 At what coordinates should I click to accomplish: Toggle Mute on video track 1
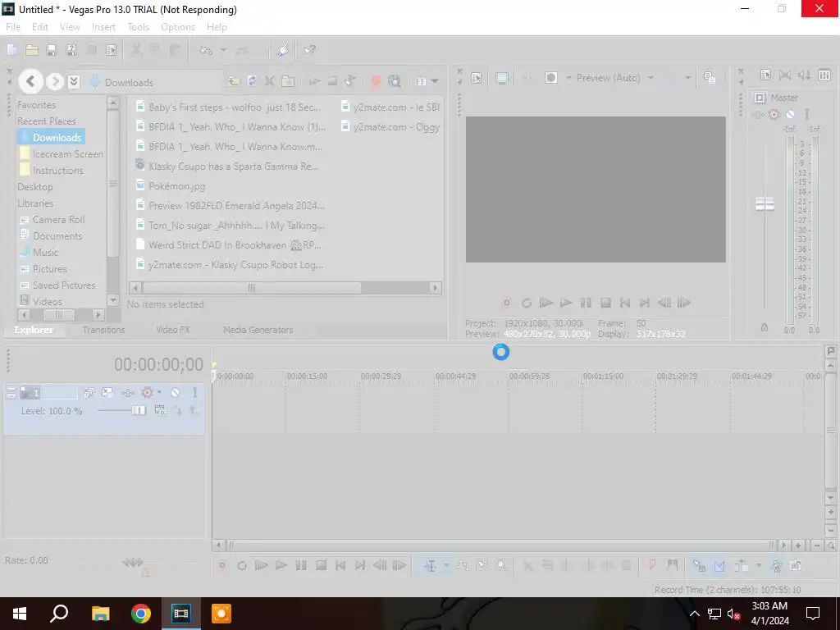coord(176,393)
